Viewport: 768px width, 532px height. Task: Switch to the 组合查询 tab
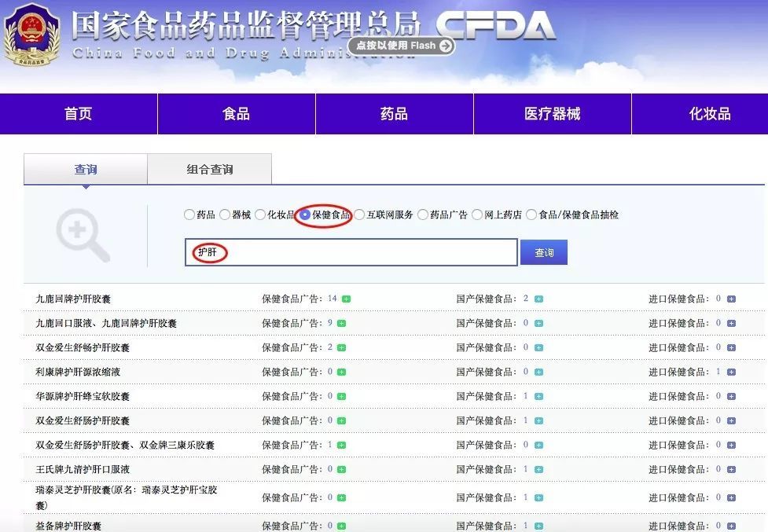click(210, 169)
